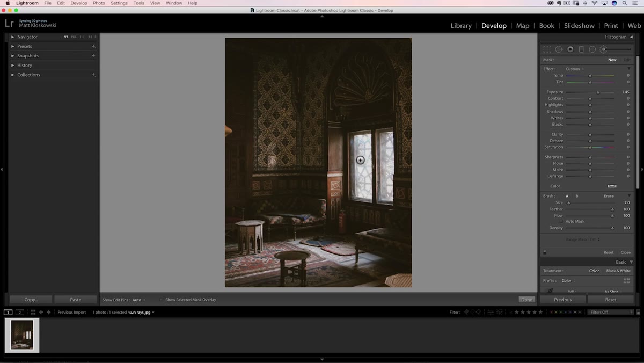Switch to the Book module

[x=547, y=26]
